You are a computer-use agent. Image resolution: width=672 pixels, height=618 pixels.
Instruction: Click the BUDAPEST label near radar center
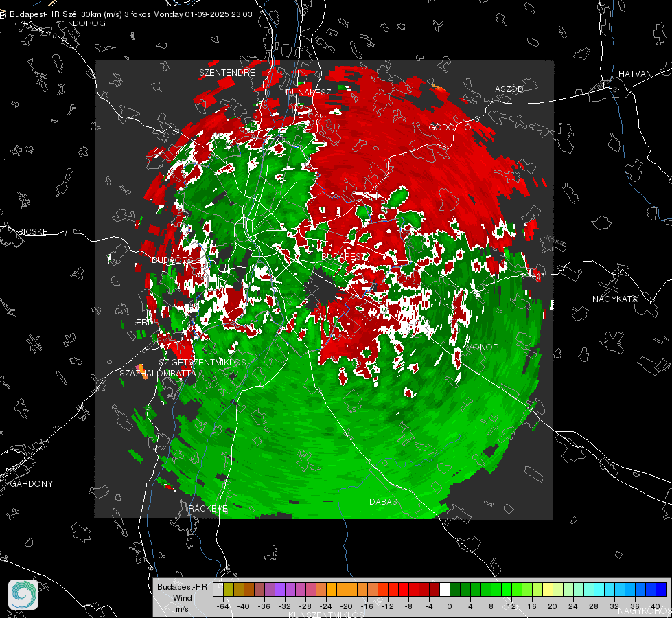(x=344, y=256)
